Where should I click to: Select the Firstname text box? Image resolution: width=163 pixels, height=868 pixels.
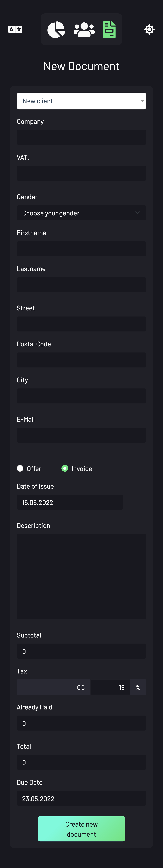pyautogui.click(x=81, y=249)
